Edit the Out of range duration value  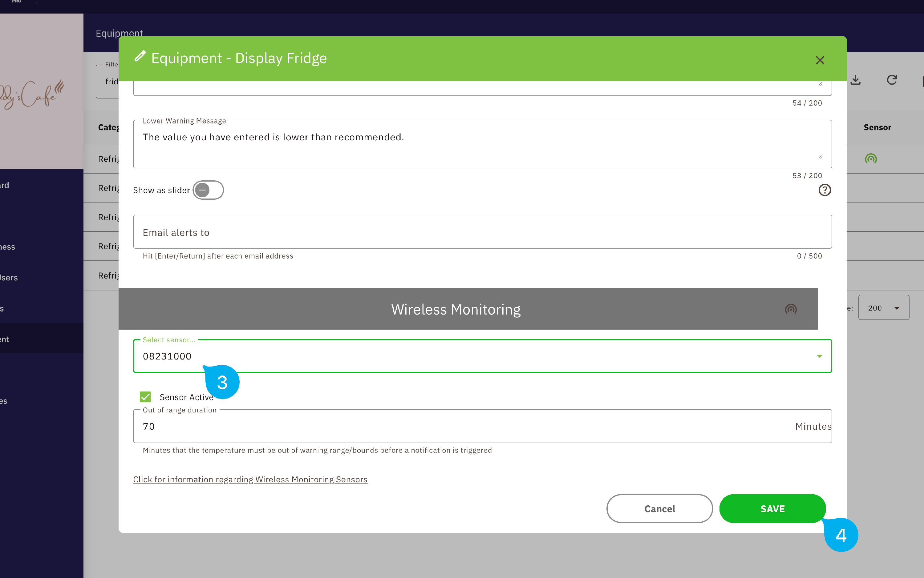coord(268,426)
